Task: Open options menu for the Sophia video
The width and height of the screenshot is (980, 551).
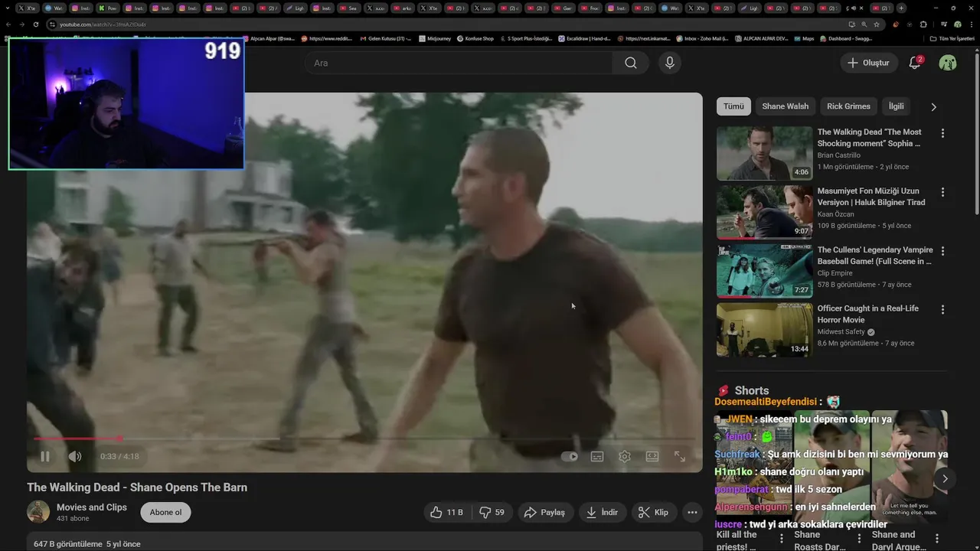Action: point(942,133)
